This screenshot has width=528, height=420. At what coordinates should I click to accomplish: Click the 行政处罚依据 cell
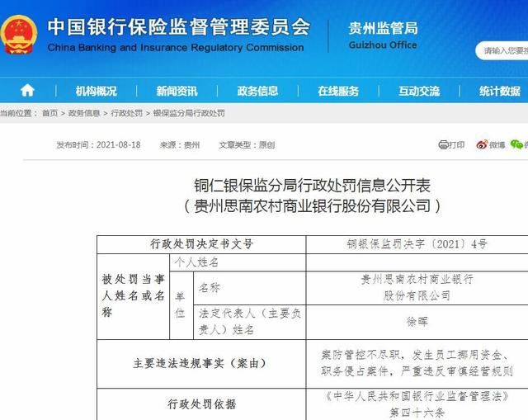point(201,404)
